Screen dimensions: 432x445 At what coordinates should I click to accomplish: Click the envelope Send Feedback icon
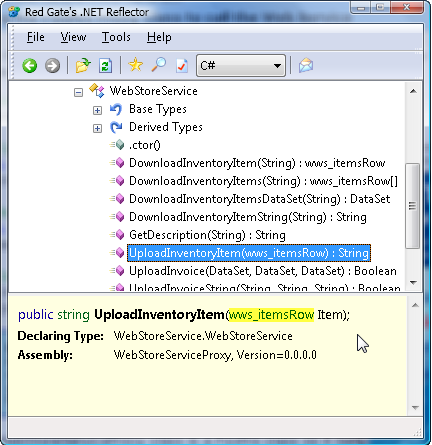306,65
